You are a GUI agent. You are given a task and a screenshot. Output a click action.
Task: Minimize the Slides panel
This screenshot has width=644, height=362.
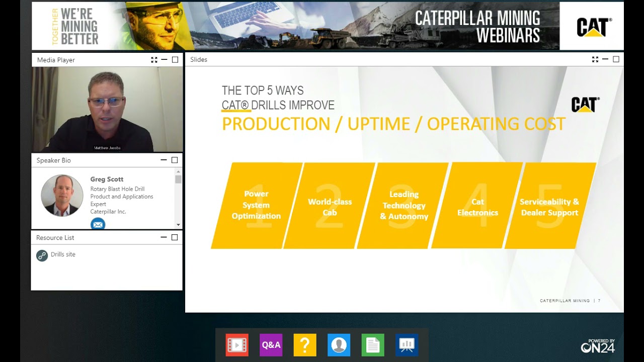tap(605, 59)
